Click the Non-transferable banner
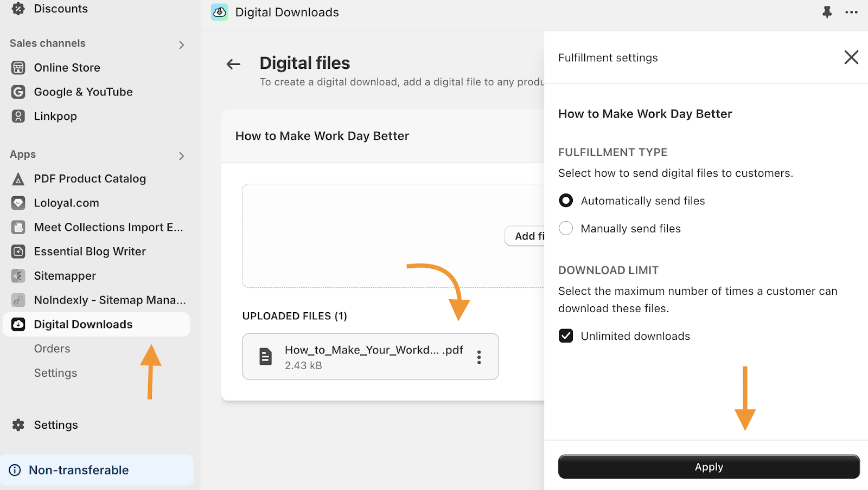Image resolution: width=868 pixels, height=490 pixels. coord(97,470)
